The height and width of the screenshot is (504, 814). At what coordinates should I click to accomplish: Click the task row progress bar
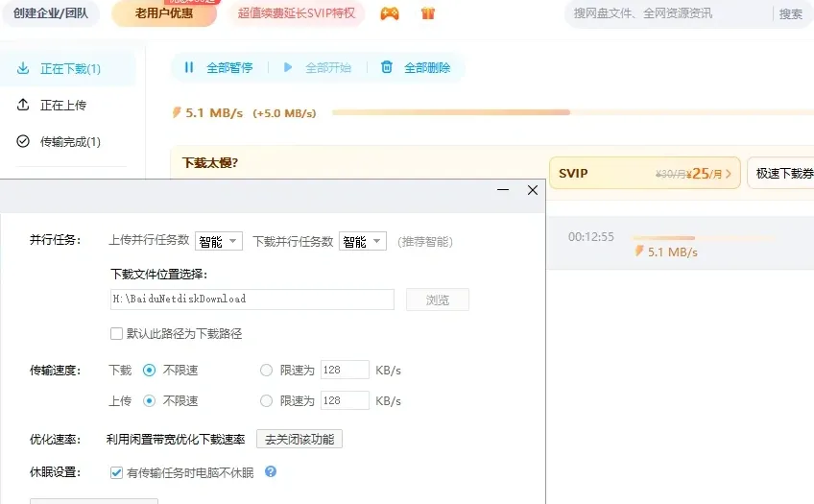(704, 238)
